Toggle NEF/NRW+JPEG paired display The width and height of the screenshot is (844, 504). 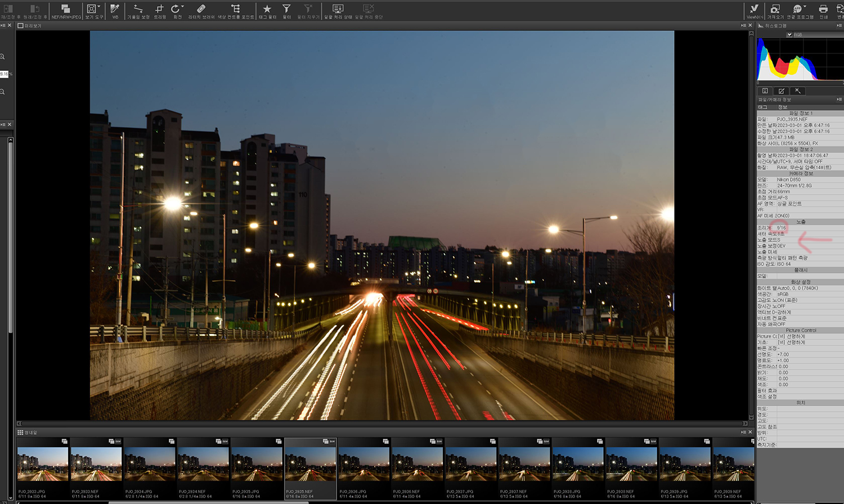pyautogui.click(x=66, y=10)
